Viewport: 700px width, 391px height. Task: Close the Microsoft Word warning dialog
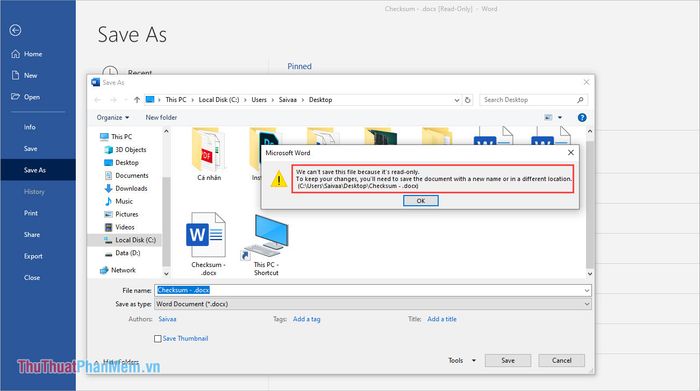(x=571, y=153)
